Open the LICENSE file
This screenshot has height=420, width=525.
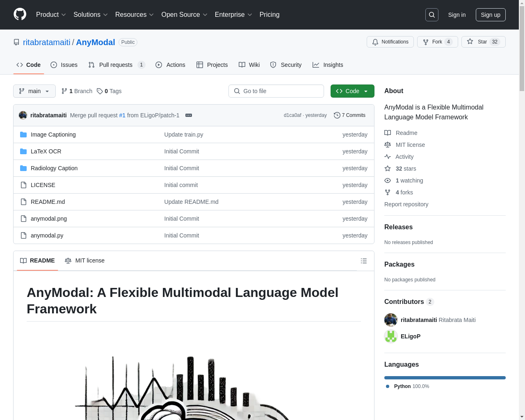click(x=43, y=185)
